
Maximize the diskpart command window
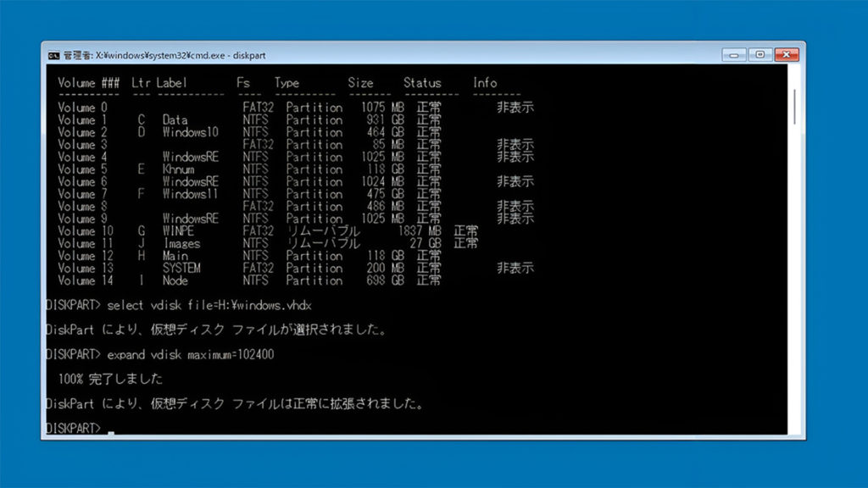(759, 55)
